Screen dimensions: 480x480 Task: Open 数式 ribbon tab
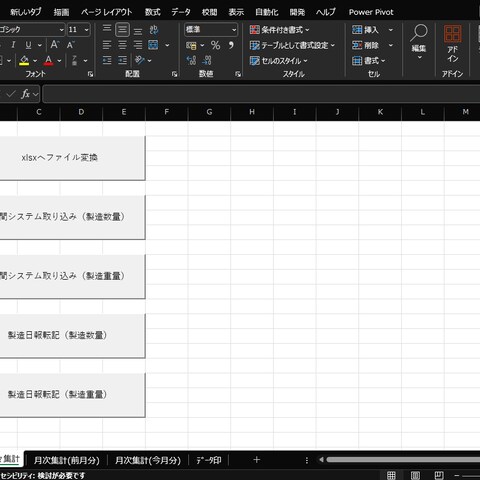click(153, 12)
